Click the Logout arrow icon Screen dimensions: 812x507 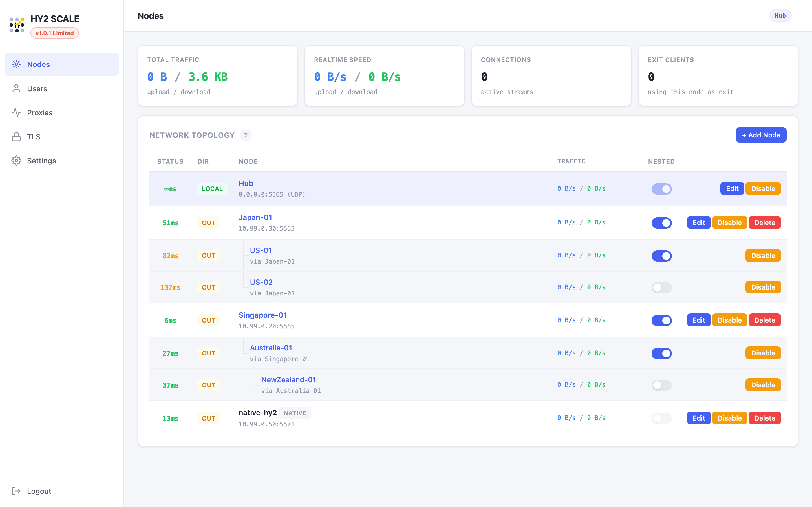point(16,491)
